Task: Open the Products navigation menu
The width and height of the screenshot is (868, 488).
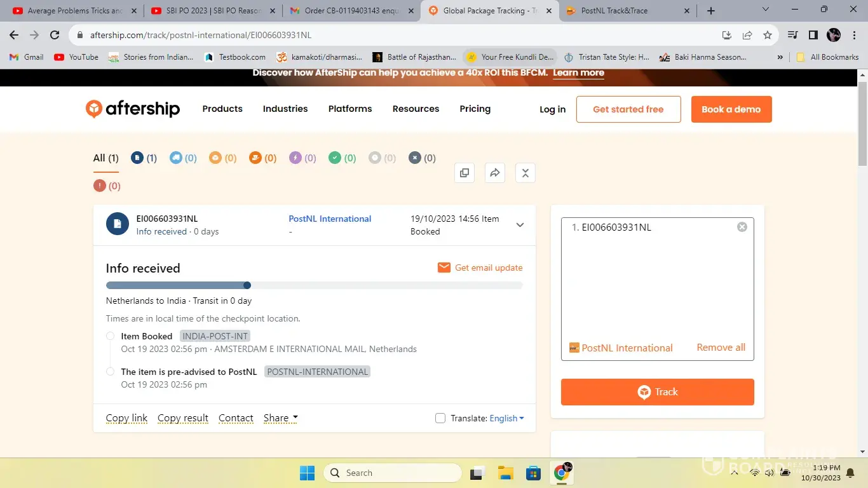Action: point(222,109)
